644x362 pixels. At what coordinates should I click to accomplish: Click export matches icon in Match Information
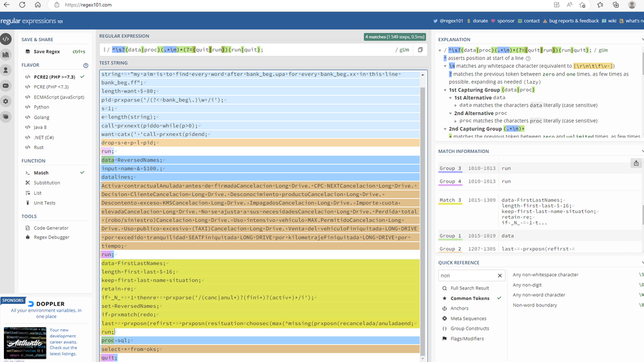coord(636,163)
